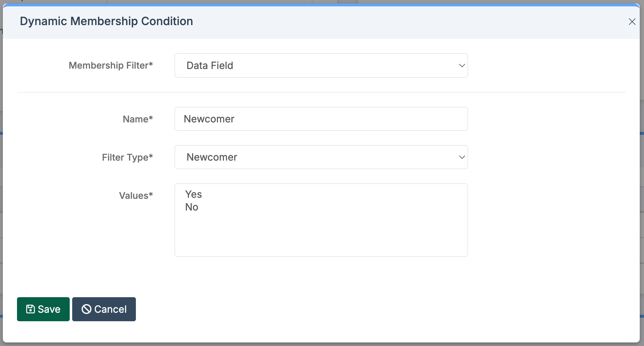Click the "Name*" field label
Image resolution: width=644 pixels, height=346 pixels.
click(x=138, y=119)
